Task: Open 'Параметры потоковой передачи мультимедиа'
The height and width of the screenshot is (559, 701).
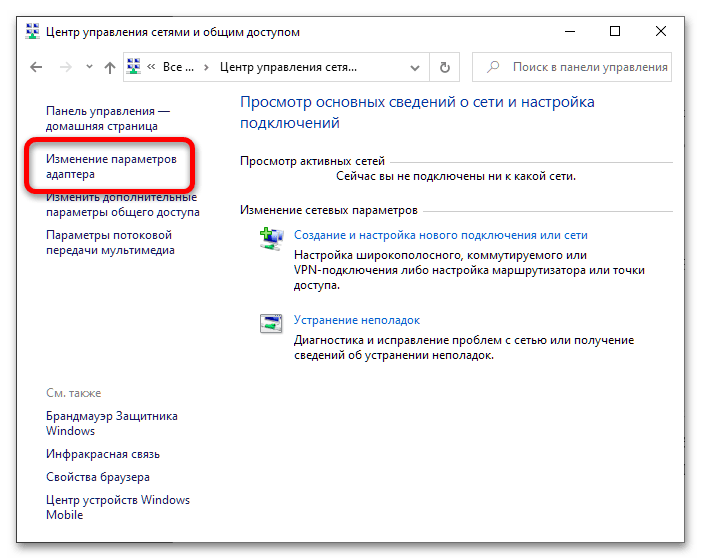Action: 110,242
